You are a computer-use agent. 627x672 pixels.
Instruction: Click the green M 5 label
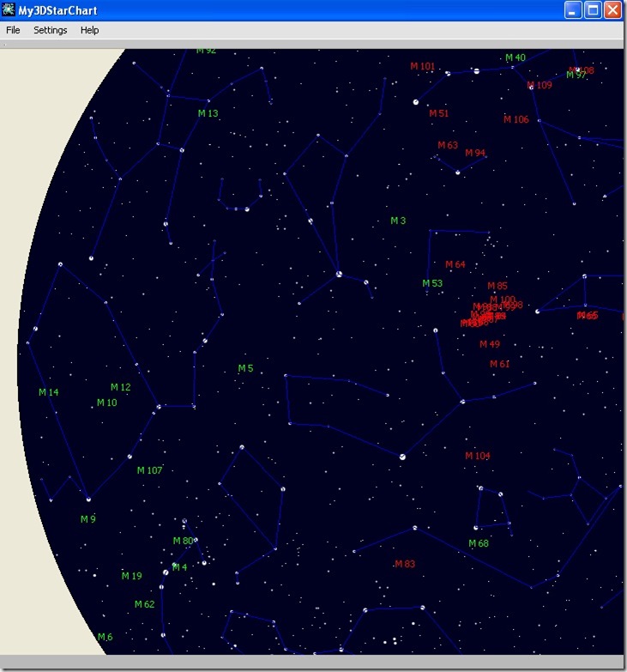coord(245,367)
